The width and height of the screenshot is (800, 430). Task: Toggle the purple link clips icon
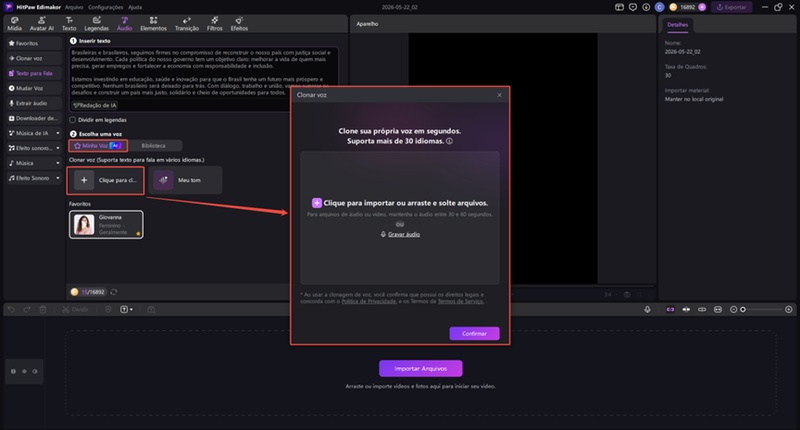[x=670, y=310]
